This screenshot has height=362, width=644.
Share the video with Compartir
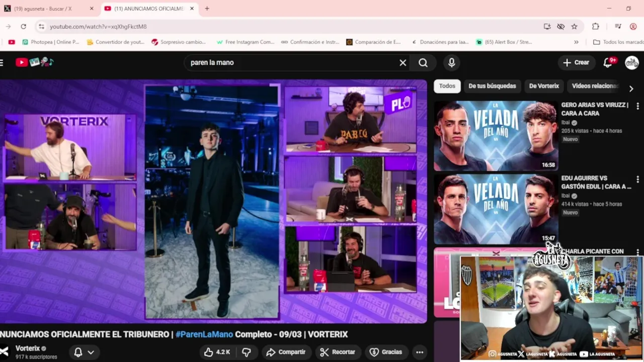coord(286,352)
